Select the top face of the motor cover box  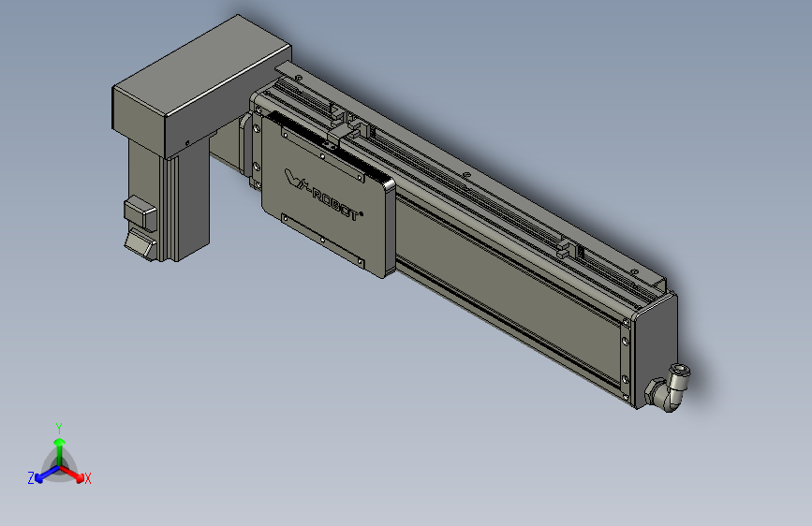tap(202, 65)
